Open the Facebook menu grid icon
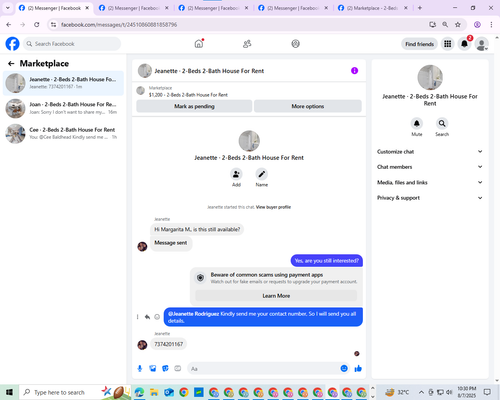The image size is (500, 400). 448,44
